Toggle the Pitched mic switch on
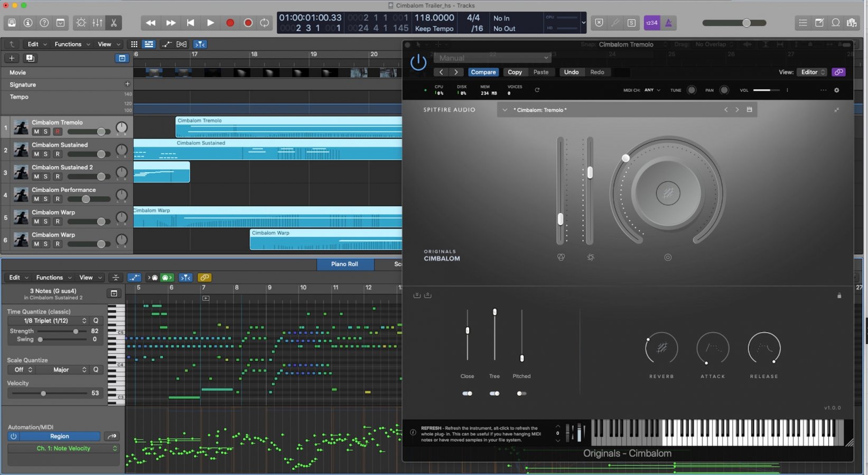 tap(521, 394)
